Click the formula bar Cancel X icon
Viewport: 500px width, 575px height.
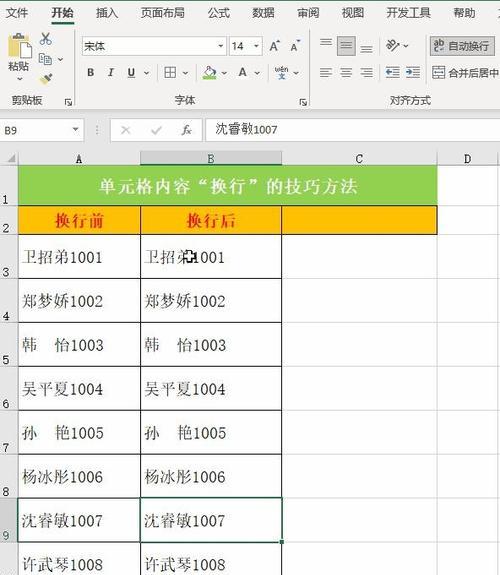coord(125,130)
